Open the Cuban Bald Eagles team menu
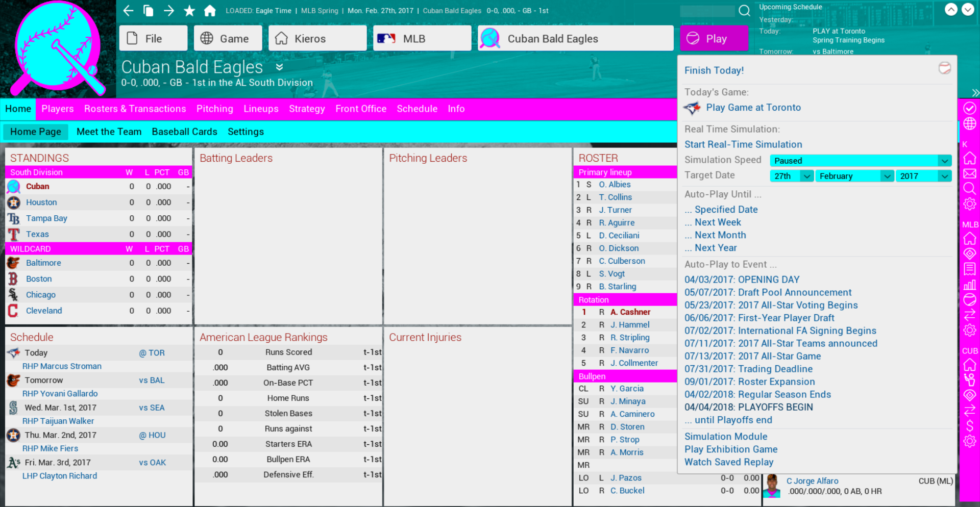The image size is (980, 507). pos(576,38)
